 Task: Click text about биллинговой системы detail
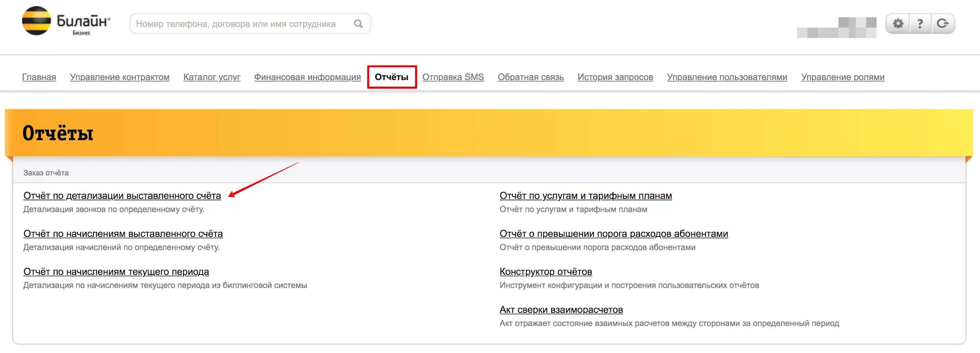pyautogui.click(x=165, y=286)
